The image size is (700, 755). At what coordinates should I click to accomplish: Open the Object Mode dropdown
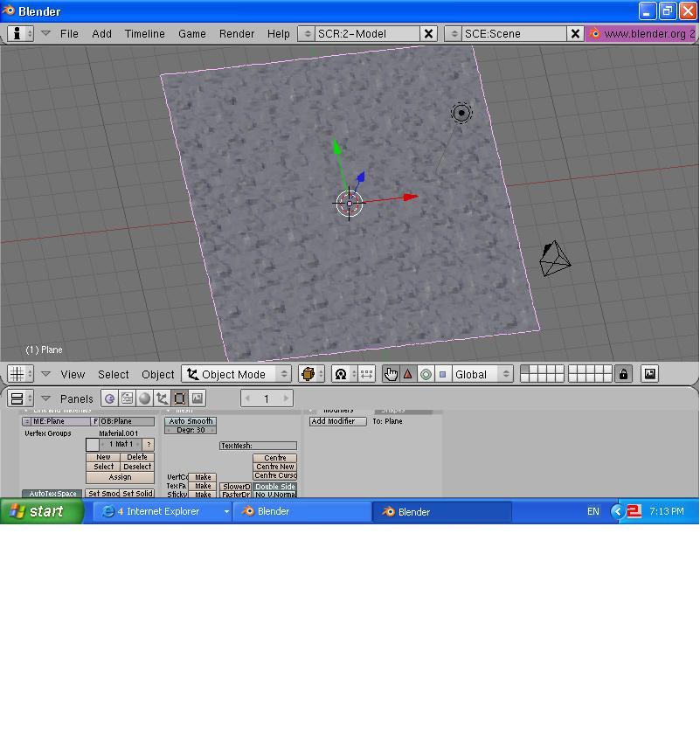[x=236, y=374]
